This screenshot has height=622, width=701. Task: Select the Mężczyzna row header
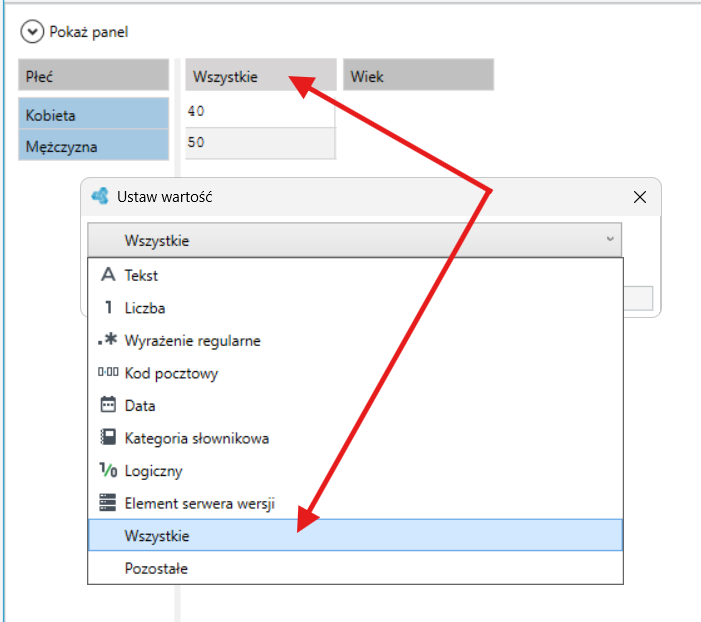[93, 145]
